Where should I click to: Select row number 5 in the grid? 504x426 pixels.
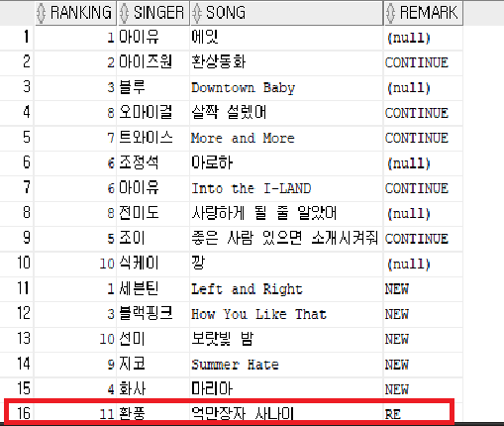click(x=27, y=137)
